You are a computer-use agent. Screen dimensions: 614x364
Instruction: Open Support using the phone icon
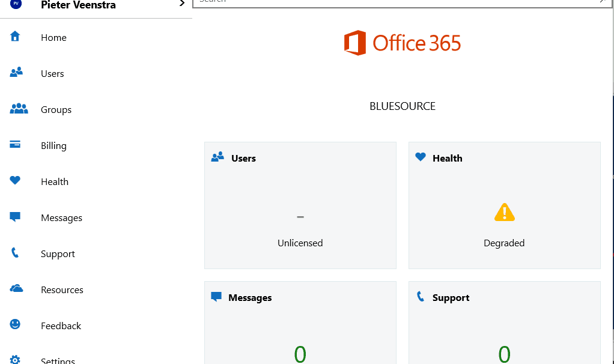[x=15, y=253]
